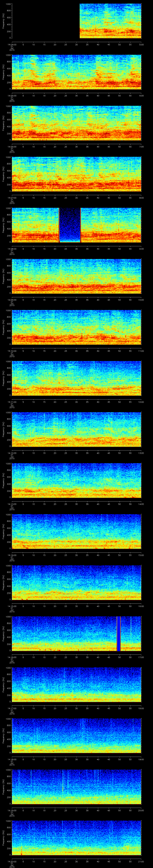This screenshot has height=868, width=153.
Task: Select the spectrogram panel starting at 14:14:00
Action: [77, 531]
